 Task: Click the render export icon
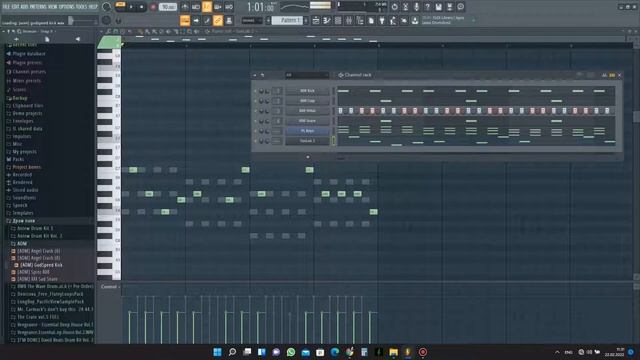pyautogui.click(x=449, y=7)
